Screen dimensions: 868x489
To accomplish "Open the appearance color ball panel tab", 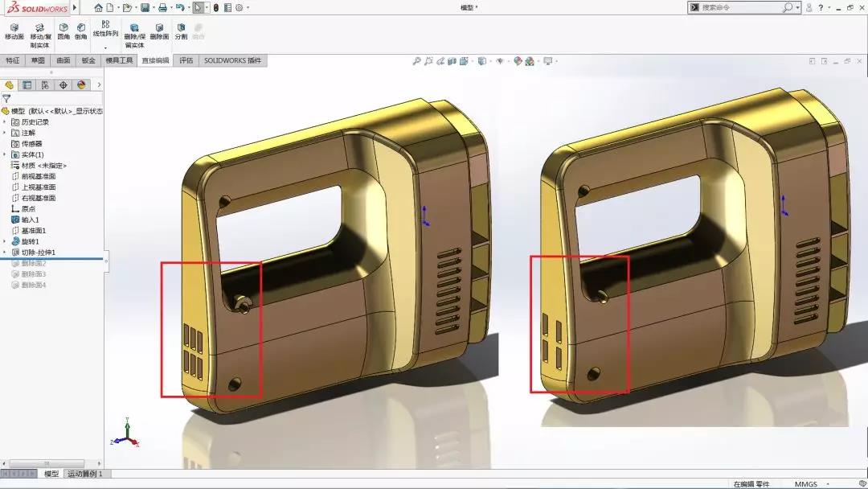I will 81,84.
